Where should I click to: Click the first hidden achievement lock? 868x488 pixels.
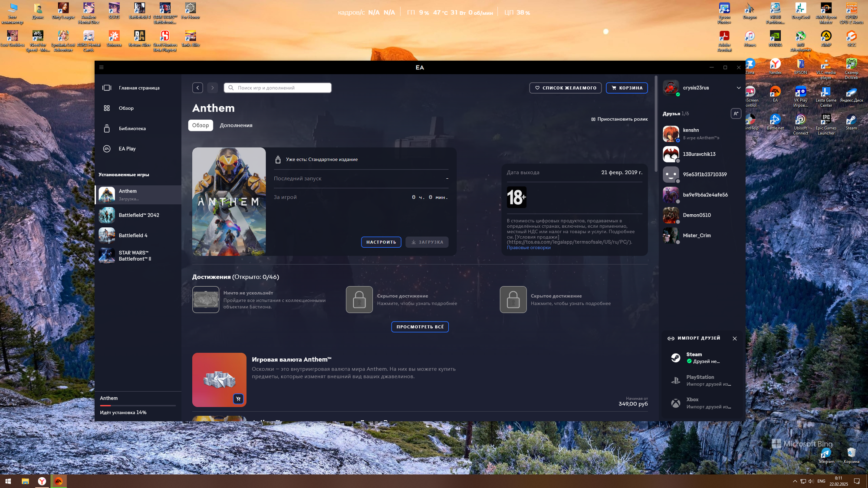click(x=359, y=299)
